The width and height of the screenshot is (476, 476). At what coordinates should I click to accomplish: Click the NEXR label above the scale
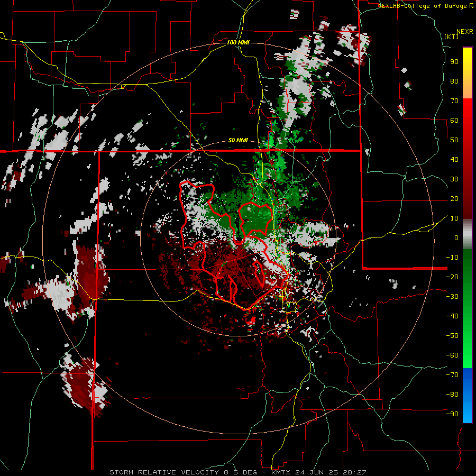pyautogui.click(x=464, y=32)
